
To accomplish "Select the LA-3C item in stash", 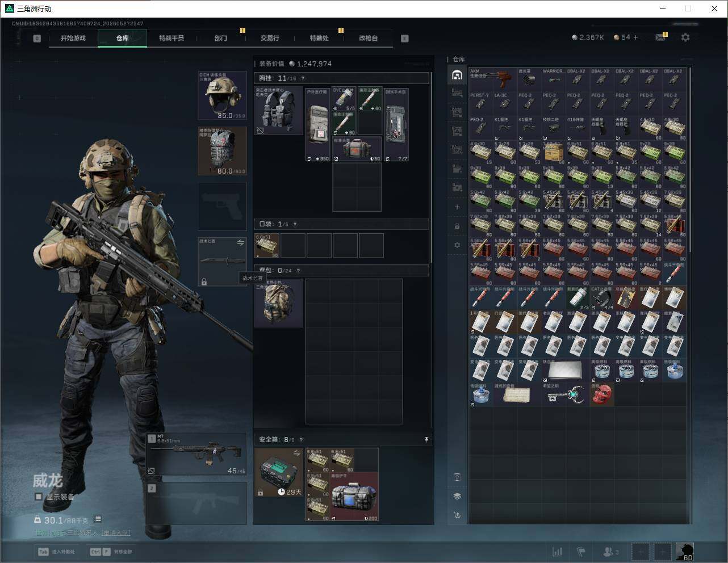I will 505,104.
